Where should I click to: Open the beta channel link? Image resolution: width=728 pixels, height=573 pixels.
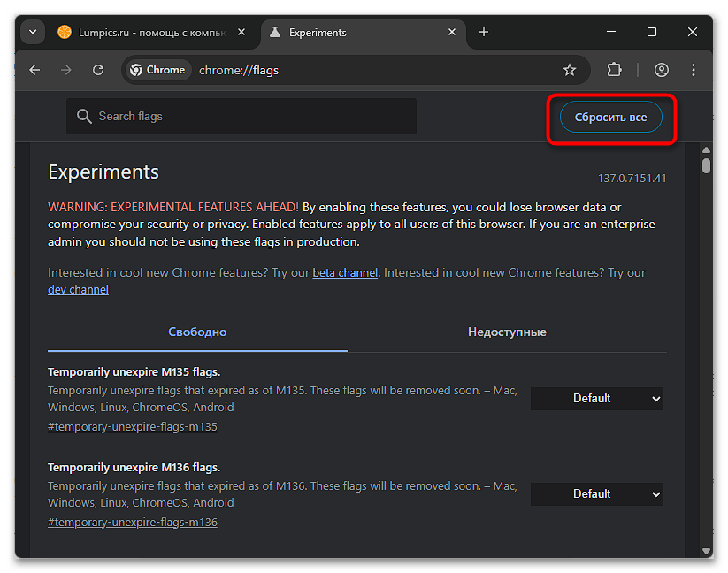click(345, 273)
